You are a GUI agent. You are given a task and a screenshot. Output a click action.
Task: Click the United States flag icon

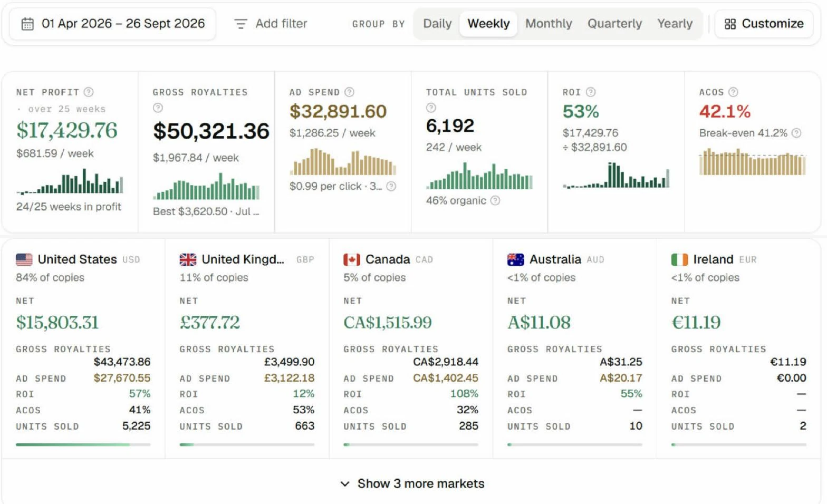coord(24,259)
